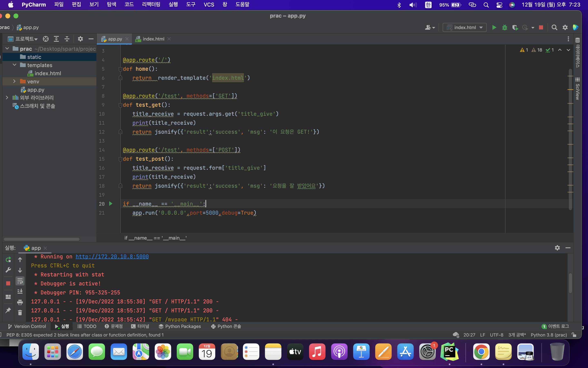
Task: Click the console vertical scrollbar
Action: (570, 283)
